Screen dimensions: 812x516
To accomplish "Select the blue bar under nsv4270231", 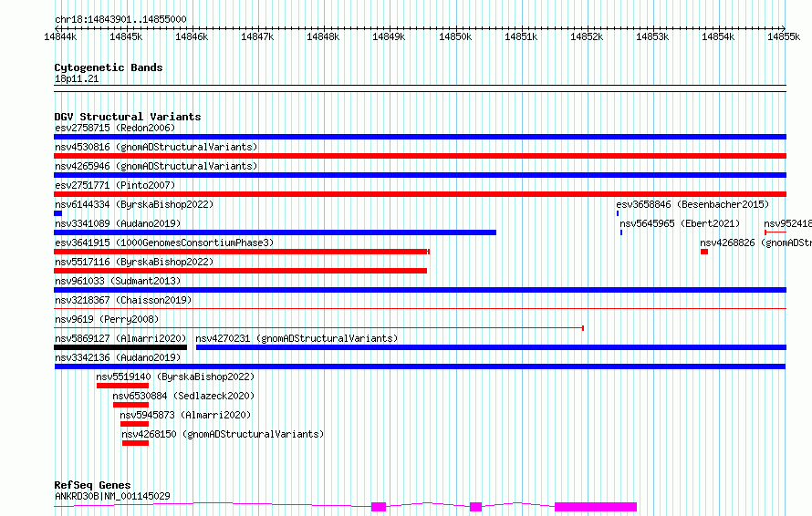I will [491, 347].
